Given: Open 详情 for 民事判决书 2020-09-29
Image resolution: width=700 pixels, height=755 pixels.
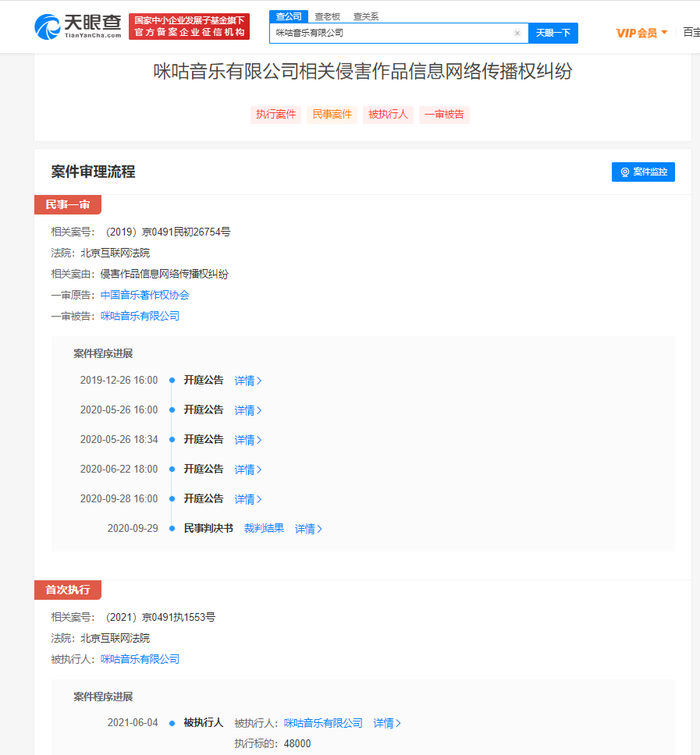Looking at the screenshot, I should [x=308, y=529].
